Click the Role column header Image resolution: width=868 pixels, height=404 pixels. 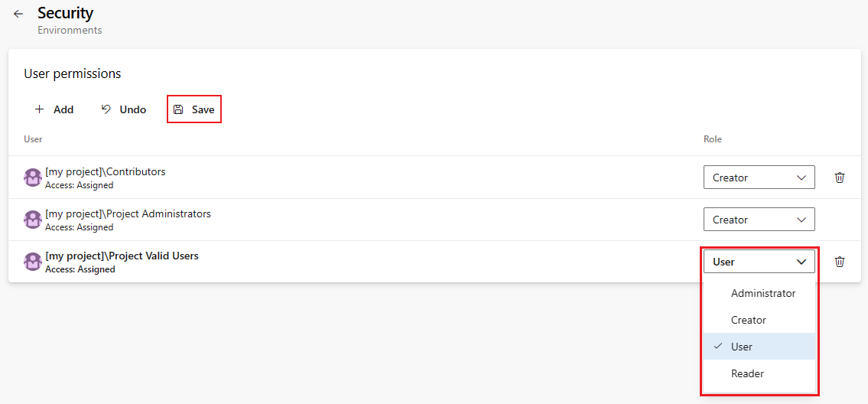[x=712, y=139]
